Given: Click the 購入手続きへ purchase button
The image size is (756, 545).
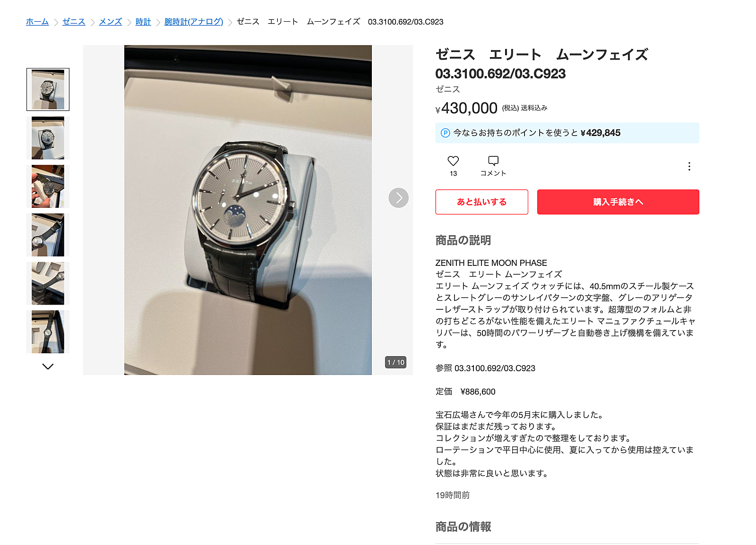Looking at the screenshot, I should point(618,202).
